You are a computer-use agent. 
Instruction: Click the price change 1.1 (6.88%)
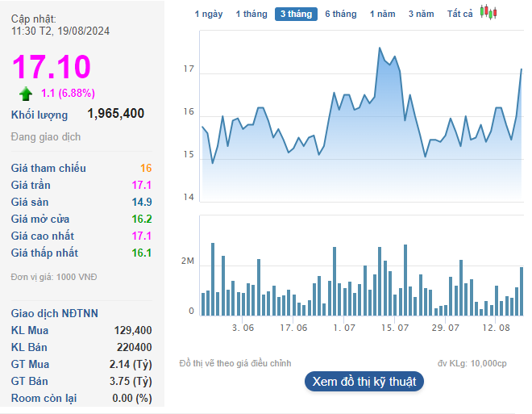pyautogui.click(x=68, y=93)
